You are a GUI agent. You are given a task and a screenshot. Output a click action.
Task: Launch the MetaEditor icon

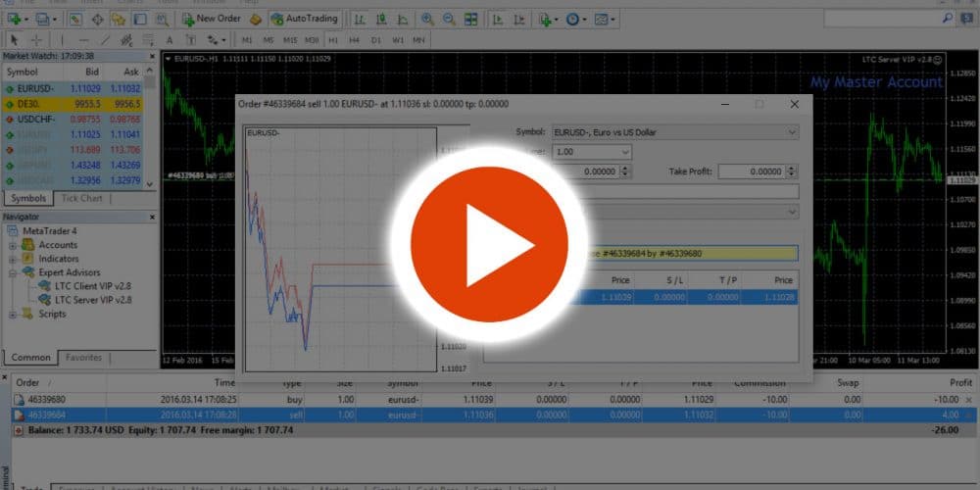click(255, 20)
